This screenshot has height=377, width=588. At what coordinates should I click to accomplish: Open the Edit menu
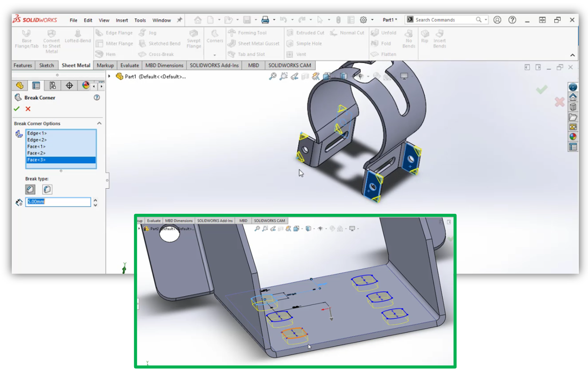point(88,20)
